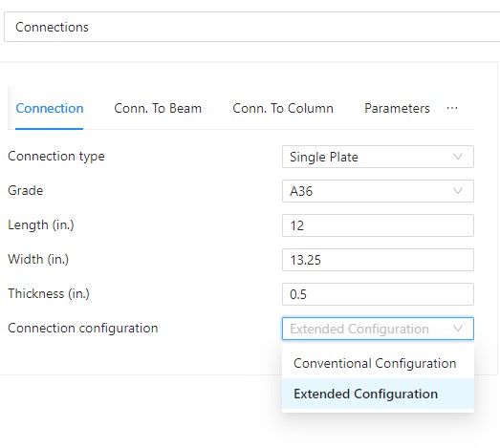The image size is (500, 448).
Task: Click the Grade label text
Action: (x=25, y=190)
